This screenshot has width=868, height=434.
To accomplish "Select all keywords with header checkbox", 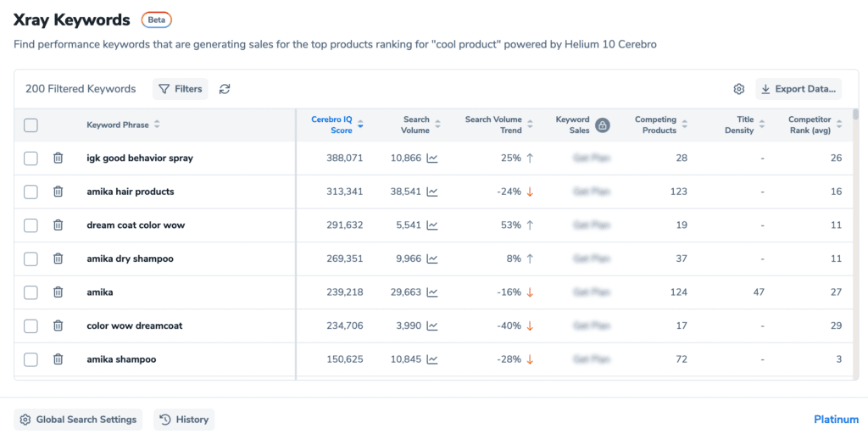I will (31, 125).
